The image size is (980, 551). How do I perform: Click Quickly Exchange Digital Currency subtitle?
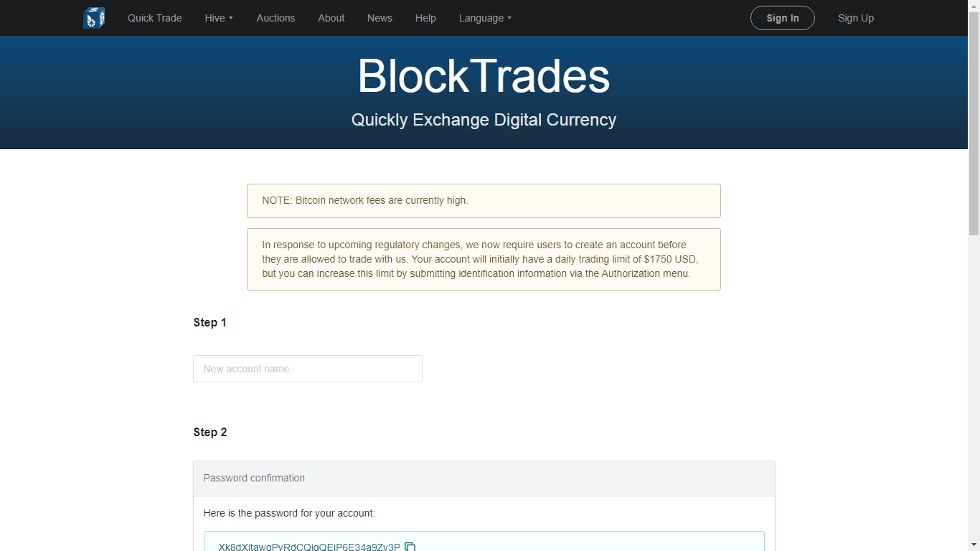484,120
